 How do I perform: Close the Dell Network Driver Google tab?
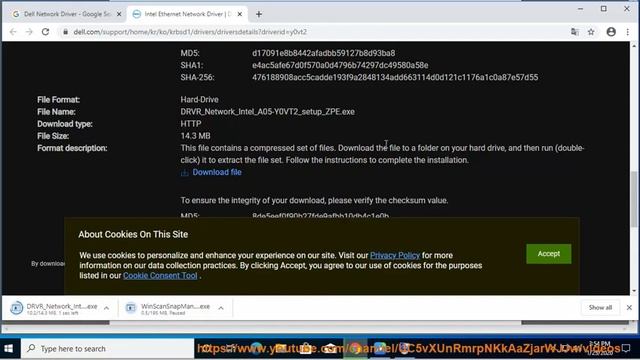point(119,14)
